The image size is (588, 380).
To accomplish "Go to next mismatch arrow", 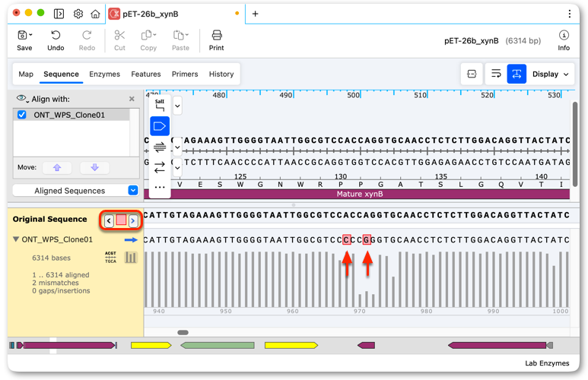I will [133, 220].
